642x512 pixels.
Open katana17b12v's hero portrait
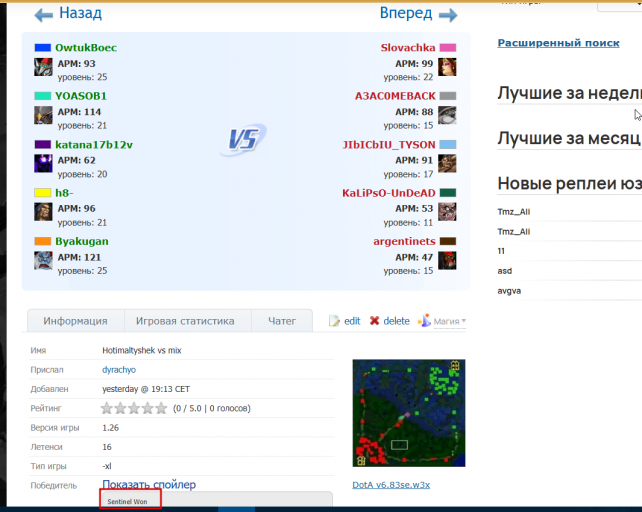coord(43,163)
